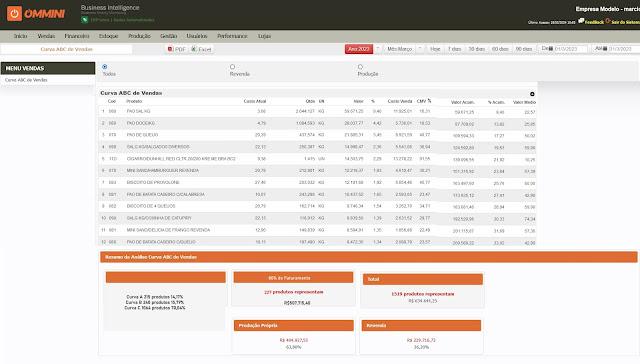The image size is (640, 364).
Task: Click the Sair do Sistema link
Action: 625,22
